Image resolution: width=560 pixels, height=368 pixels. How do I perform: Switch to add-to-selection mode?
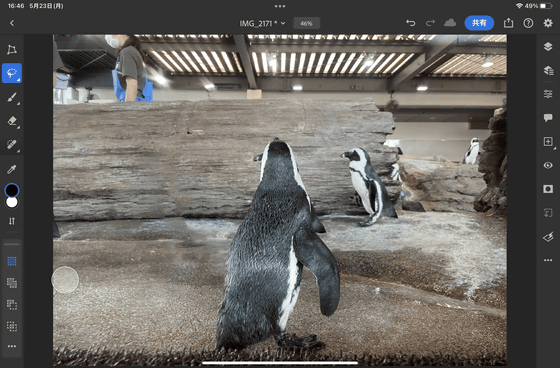12,283
